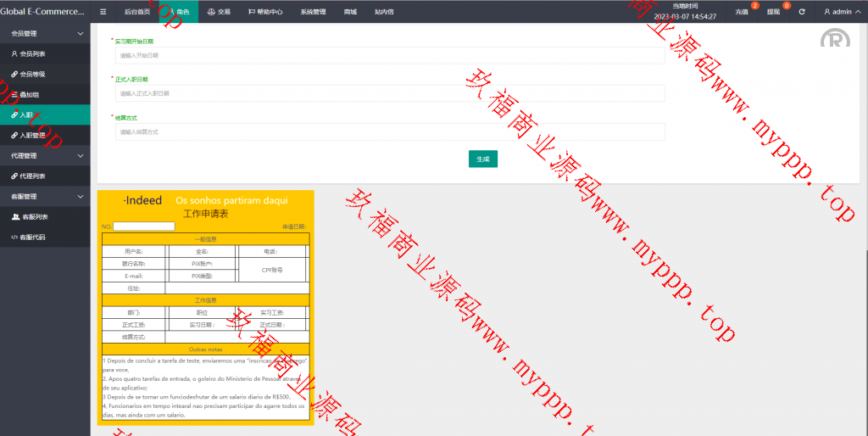Open 会员列表 member list in sidebar

tap(32, 53)
